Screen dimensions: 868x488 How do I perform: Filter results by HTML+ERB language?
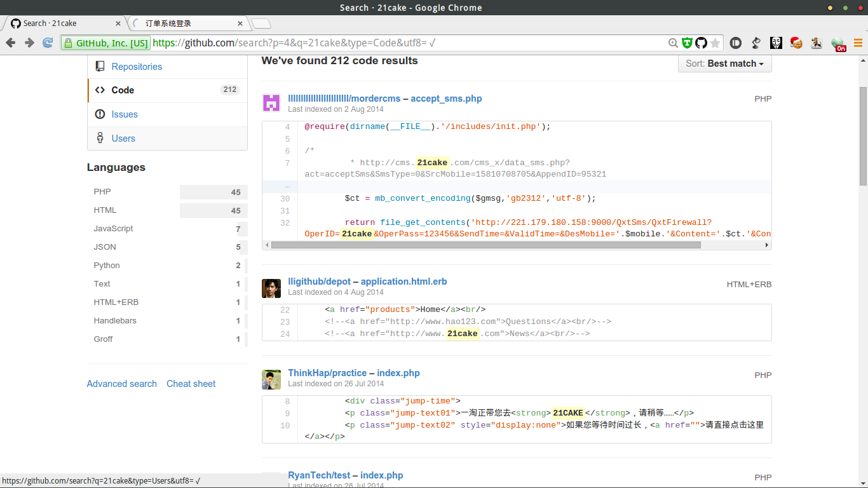[x=167, y=302]
